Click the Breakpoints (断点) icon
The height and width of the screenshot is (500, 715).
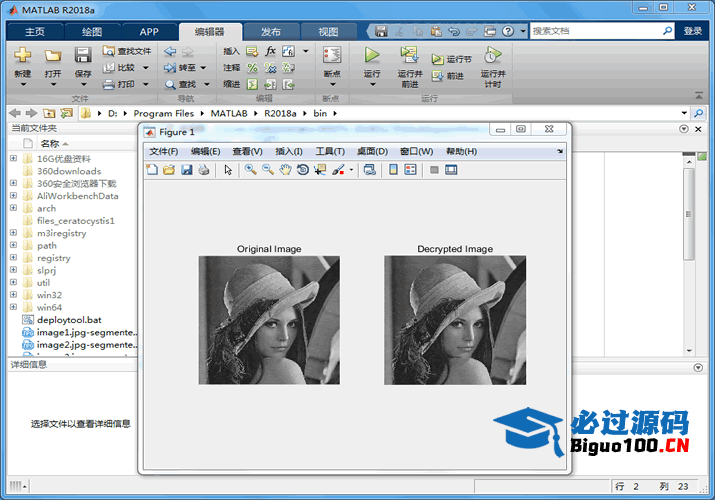(332, 55)
